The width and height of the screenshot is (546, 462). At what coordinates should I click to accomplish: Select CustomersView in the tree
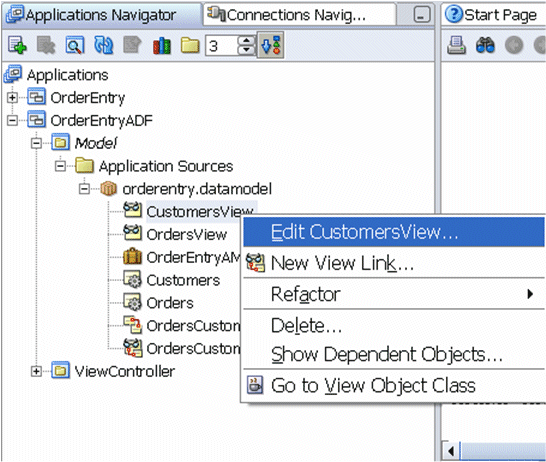(x=200, y=211)
